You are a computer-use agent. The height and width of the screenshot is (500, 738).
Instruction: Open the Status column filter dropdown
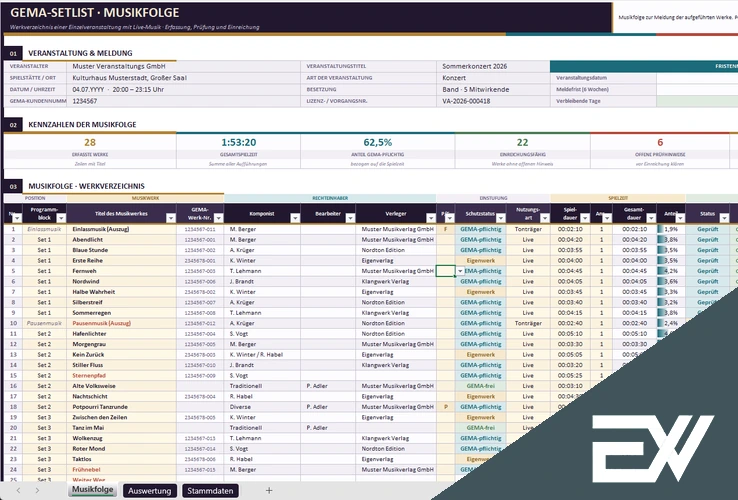point(724,218)
